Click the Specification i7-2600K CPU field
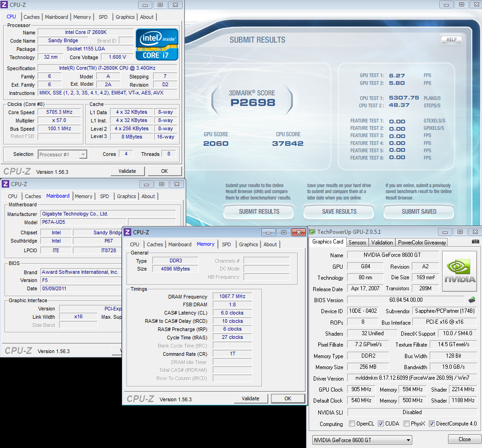The height and width of the screenshot is (448, 482). 107,68
